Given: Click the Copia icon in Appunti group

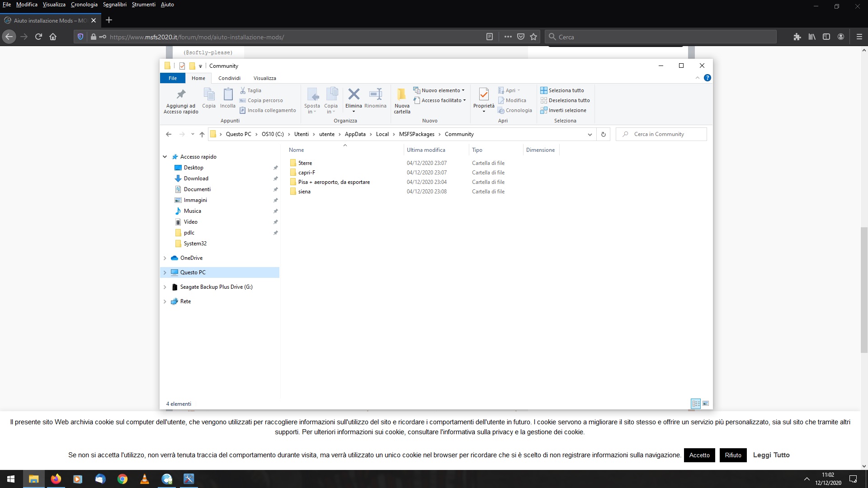Looking at the screenshot, I should (208, 98).
